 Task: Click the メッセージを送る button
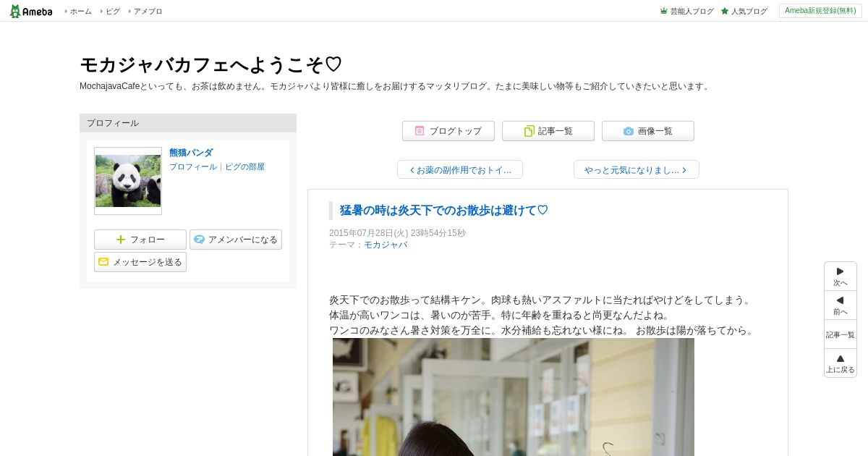(140, 262)
